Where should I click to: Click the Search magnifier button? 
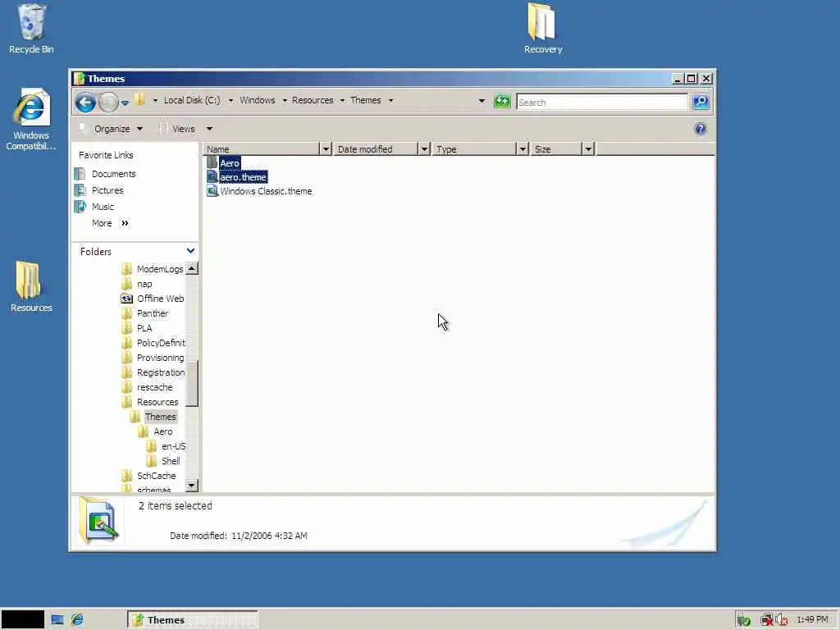point(701,101)
